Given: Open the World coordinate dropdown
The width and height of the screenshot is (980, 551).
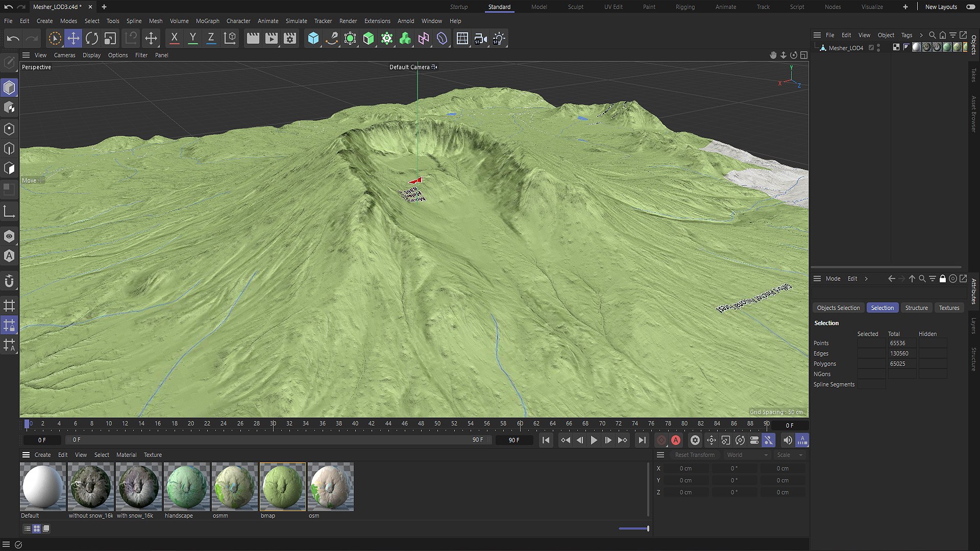Looking at the screenshot, I should [747, 455].
